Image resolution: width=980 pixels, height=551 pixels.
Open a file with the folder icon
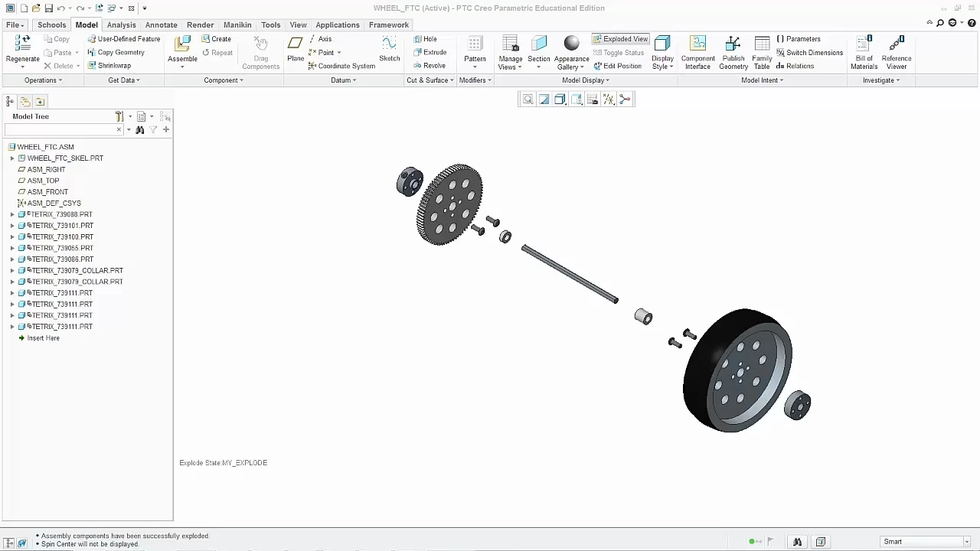[x=35, y=8]
